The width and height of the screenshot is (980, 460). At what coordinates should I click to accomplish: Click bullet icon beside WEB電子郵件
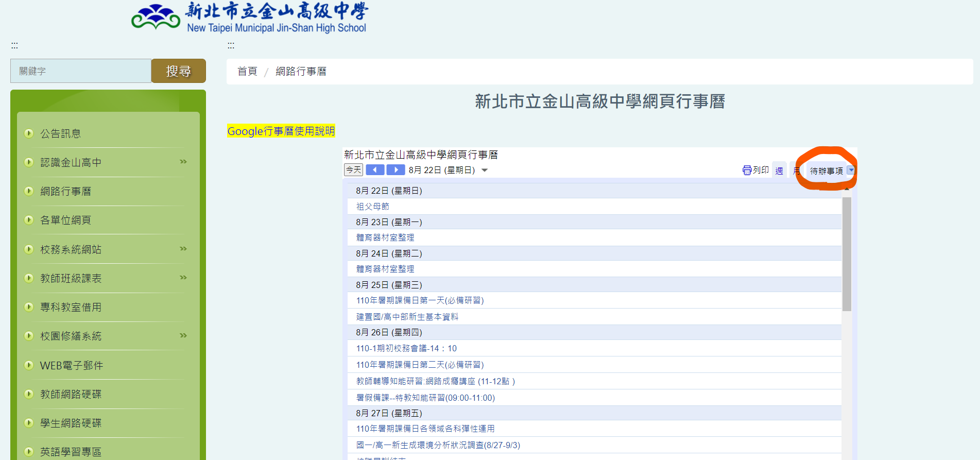(29, 365)
